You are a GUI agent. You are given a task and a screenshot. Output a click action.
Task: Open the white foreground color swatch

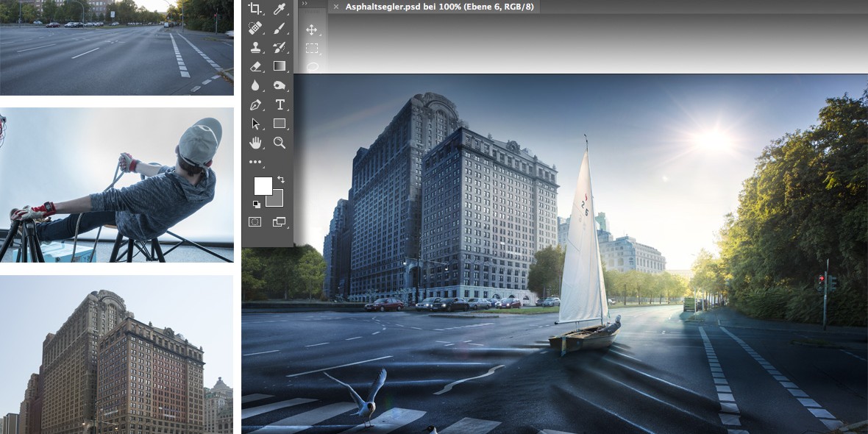[x=263, y=185]
